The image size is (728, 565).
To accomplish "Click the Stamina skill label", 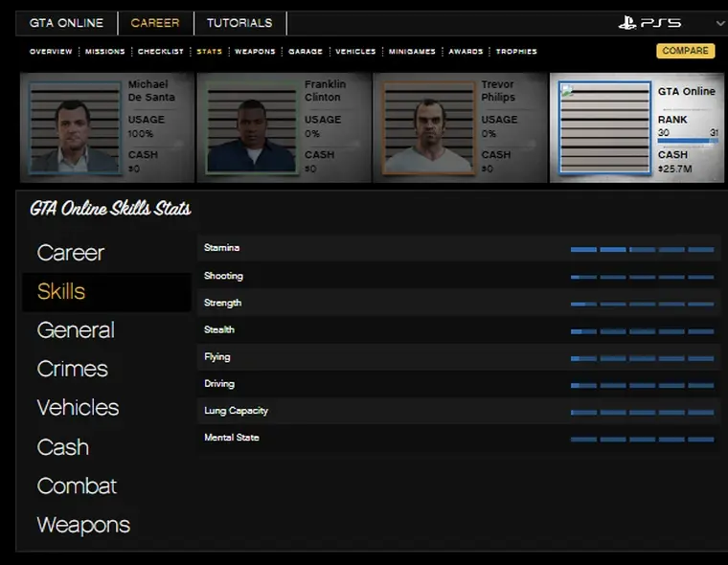I will (x=221, y=248).
